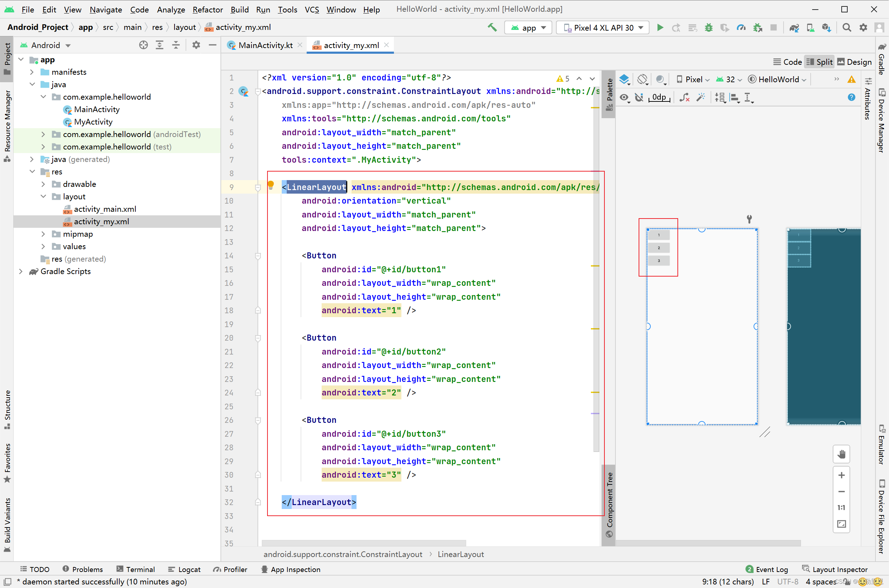Open the Select Design Surface layers icon
The width and height of the screenshot is (889, 588).
point(624,79)
